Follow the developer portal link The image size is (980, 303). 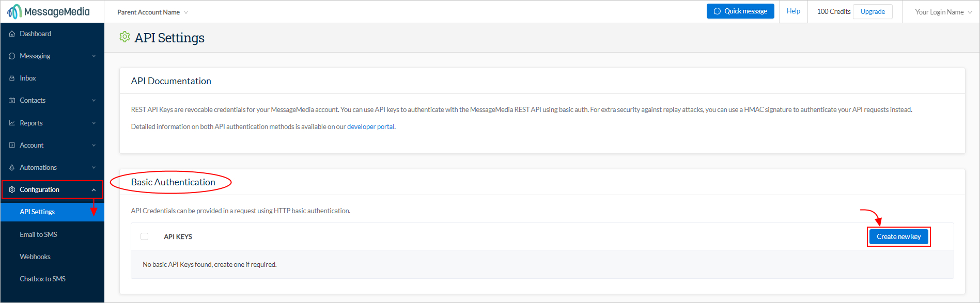pyautogui.click(x=370, y=126)
